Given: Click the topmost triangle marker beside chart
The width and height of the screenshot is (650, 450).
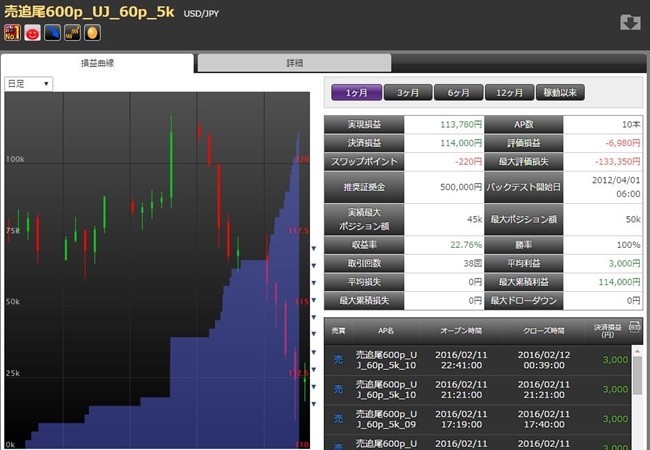Looking at the screenshot, I should 314,250.
